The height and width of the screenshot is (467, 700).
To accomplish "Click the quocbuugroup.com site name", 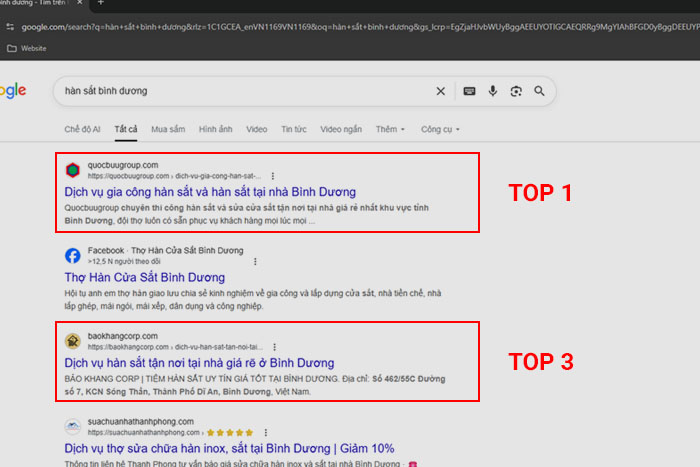I will 123,165.
